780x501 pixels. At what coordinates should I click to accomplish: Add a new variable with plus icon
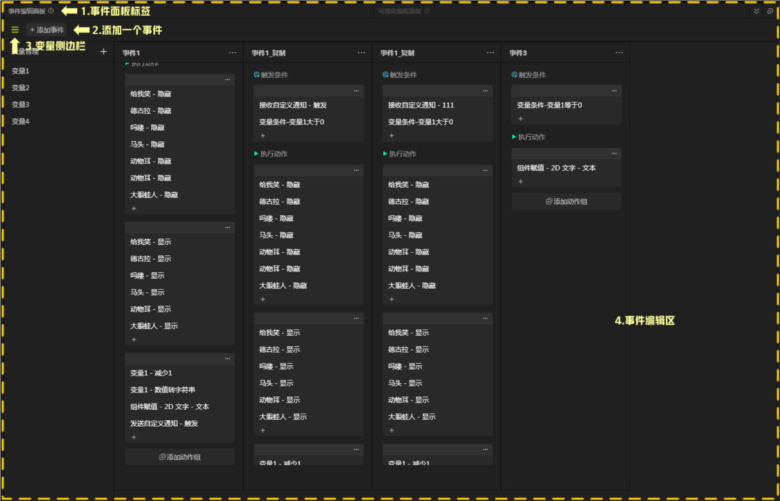[103, 52]
